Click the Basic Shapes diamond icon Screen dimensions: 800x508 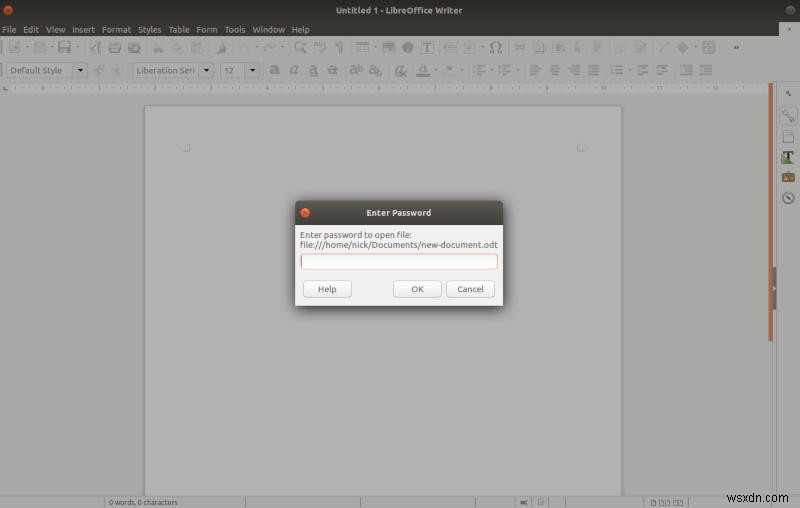click(682, 47)
